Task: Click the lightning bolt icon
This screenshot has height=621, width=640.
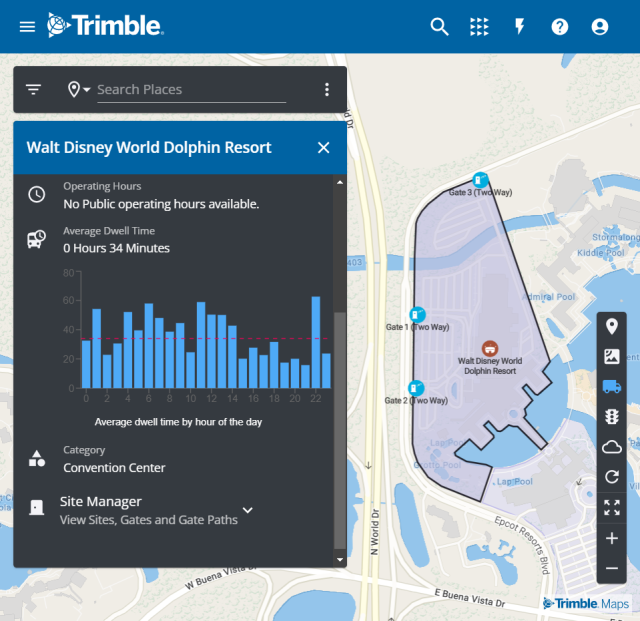Action: pos(519,26)
